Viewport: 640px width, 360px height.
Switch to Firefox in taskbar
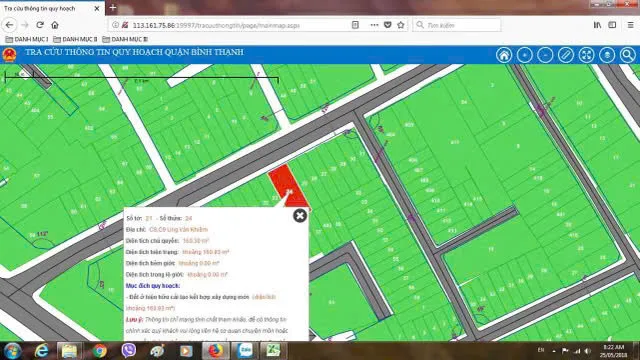click(x=215, y=351)
